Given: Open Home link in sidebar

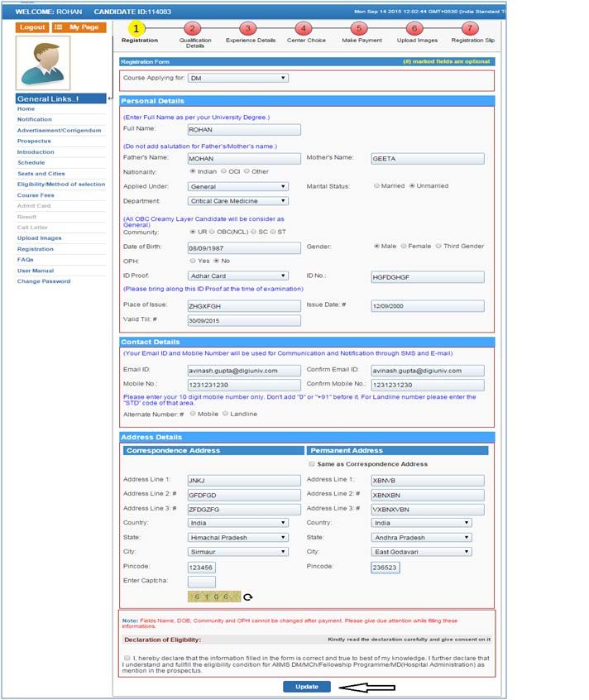Looking at the screenshot, I should coord(26,109).
